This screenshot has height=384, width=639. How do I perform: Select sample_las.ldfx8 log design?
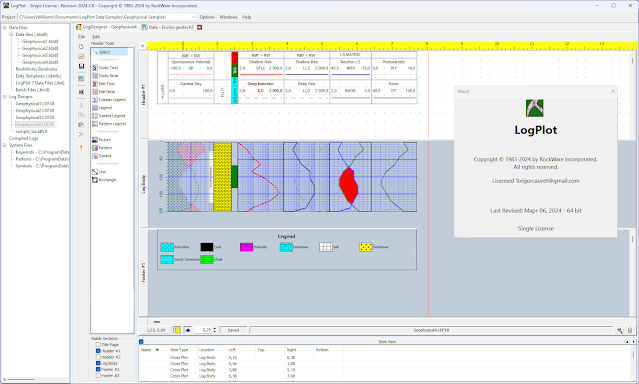pyautogui.click(x=31, y=132)
